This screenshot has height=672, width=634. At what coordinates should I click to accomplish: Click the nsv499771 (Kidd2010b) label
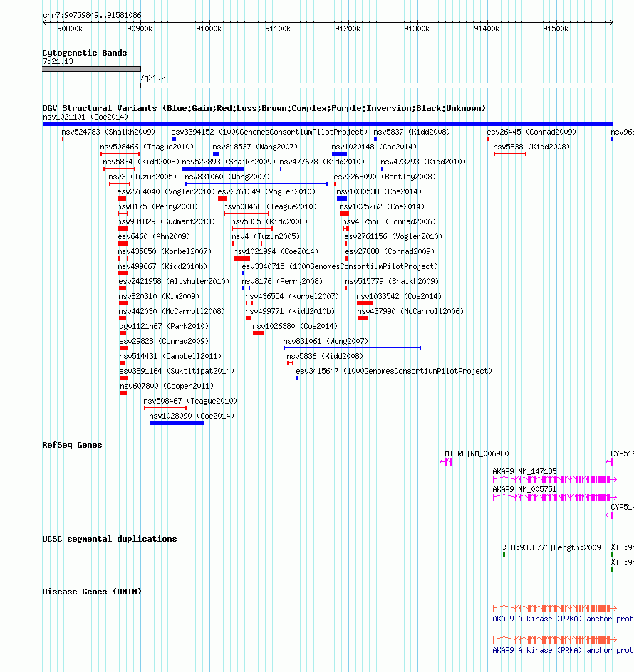[x=290, y=312]
